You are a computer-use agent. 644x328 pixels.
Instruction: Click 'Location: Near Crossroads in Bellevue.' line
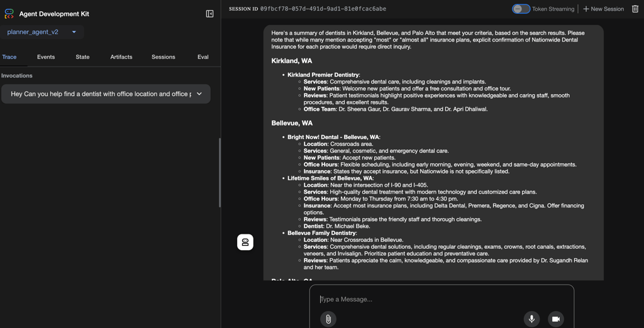353,240
